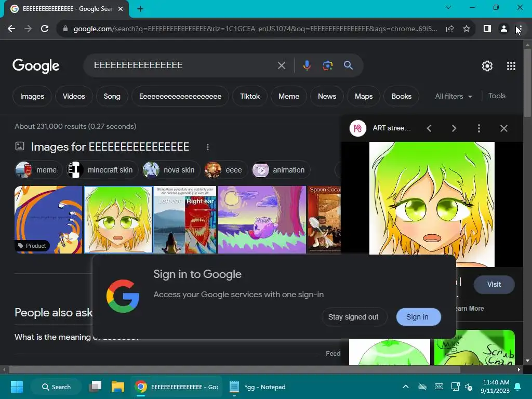Share this page via address bar icon
532x399 pixels.
coord(450,29)
